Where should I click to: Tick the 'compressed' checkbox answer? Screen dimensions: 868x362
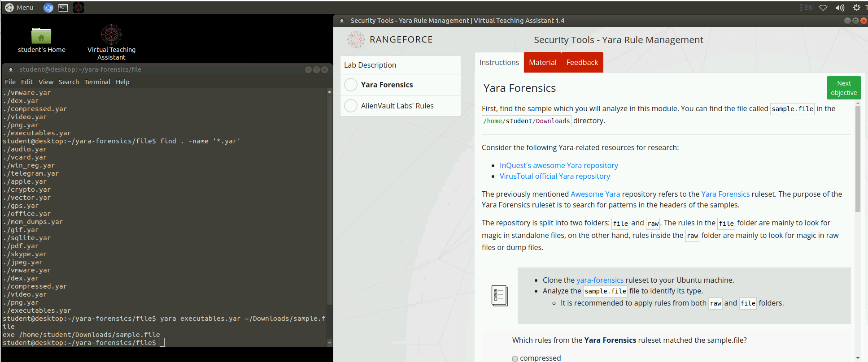point(515,358)
